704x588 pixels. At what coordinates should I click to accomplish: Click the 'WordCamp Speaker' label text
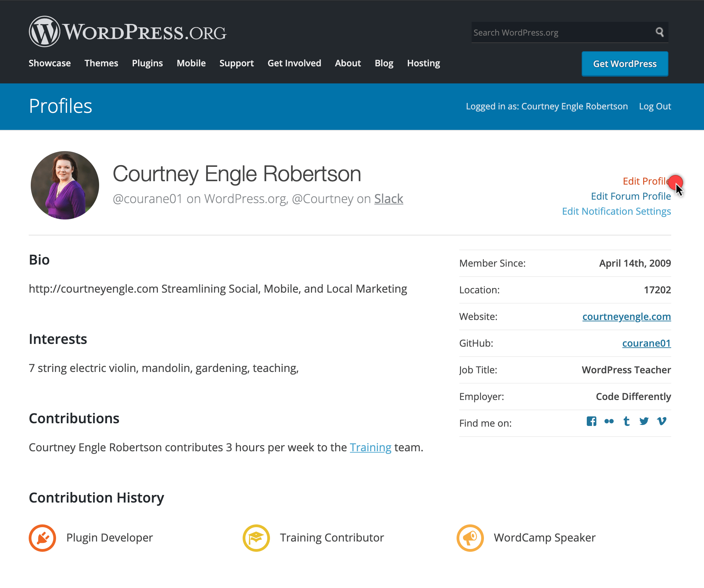click(544, 538)
